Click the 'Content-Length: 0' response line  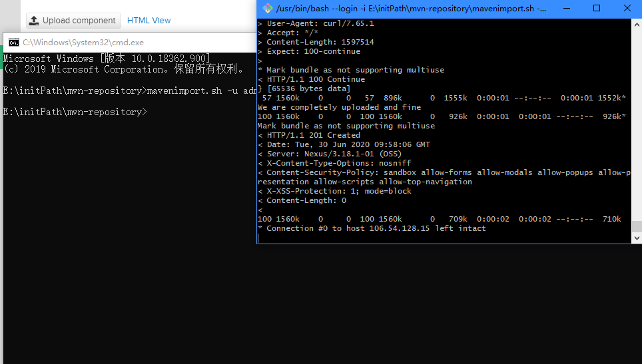pyautogui.click(x=302, y=200)
